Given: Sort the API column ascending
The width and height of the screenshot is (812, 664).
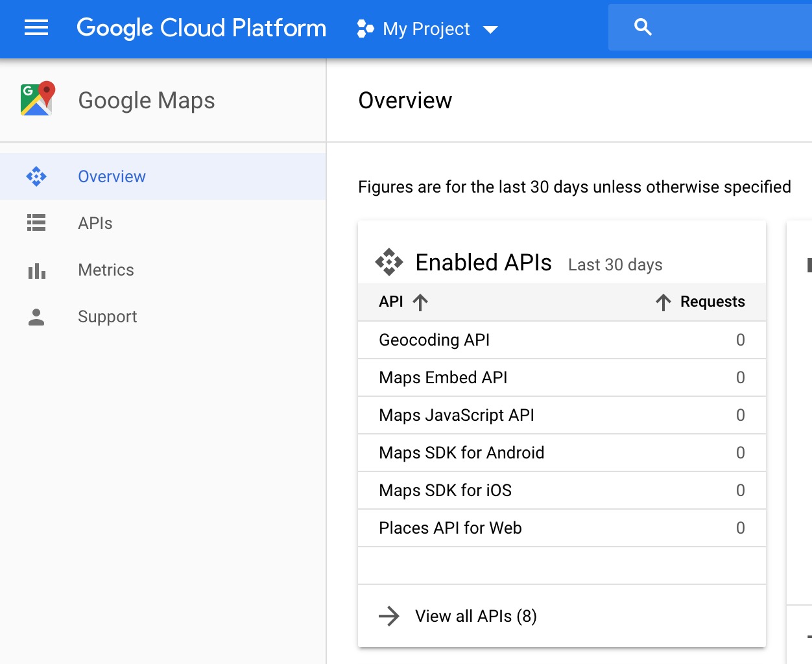Looking at the screenshot, I should [x=420, y=301].
